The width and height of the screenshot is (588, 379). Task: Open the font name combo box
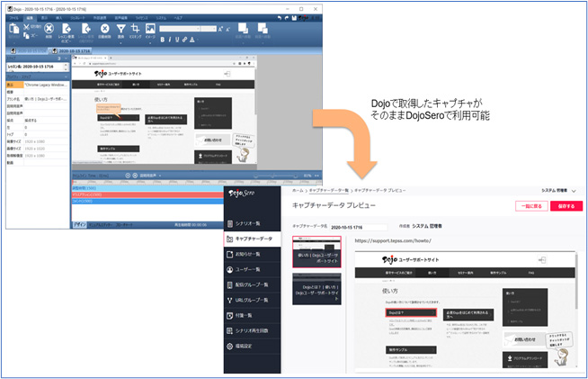pyautogui.click(x=180, y=29)
